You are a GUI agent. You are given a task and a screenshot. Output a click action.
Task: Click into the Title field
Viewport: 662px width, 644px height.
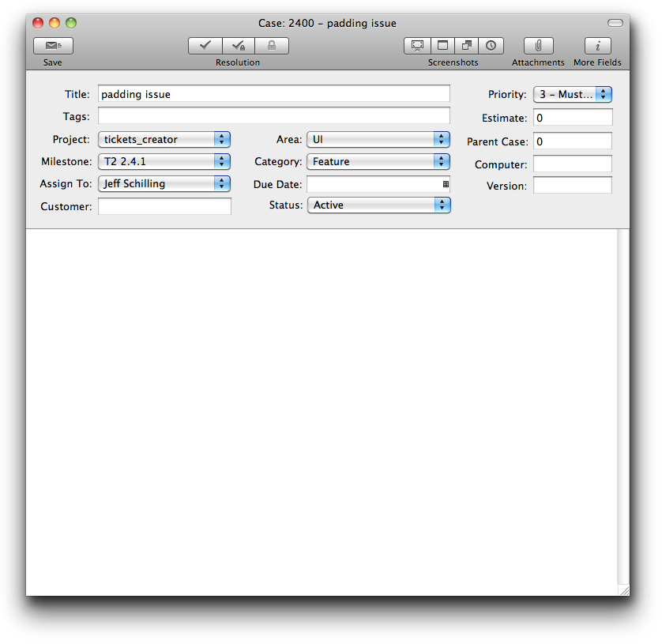(274, 94)
